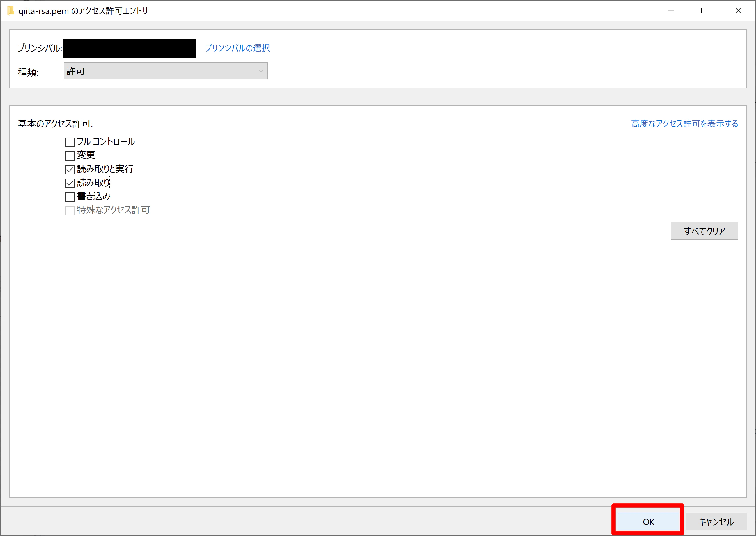
Task: Open 高度なアクセス許可を表示する link
Action: pyautogui.click(x=684, y=123)
